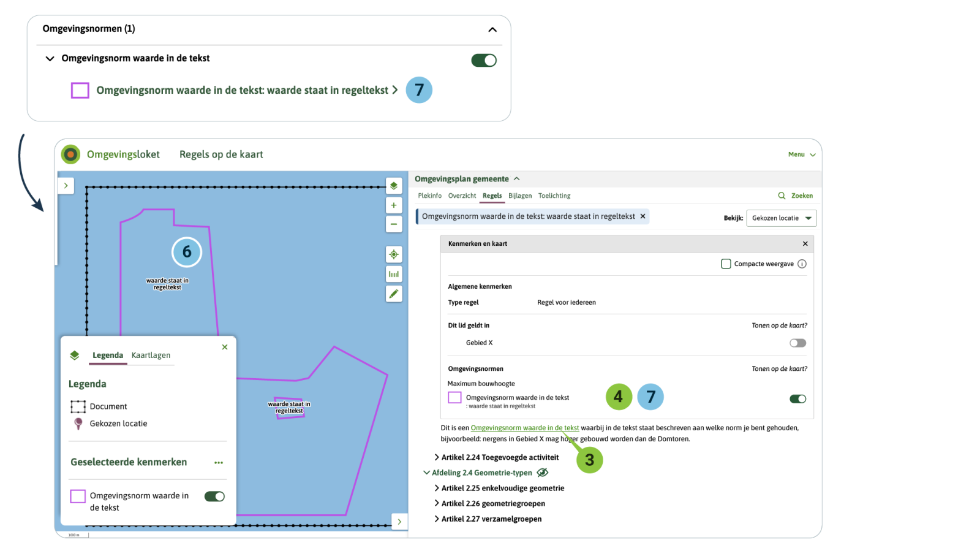Click the purple Omgevingsnorm swatch in legend
Image resolution: width=980 pixels, height=548 pixels.
tap(78, 497)
